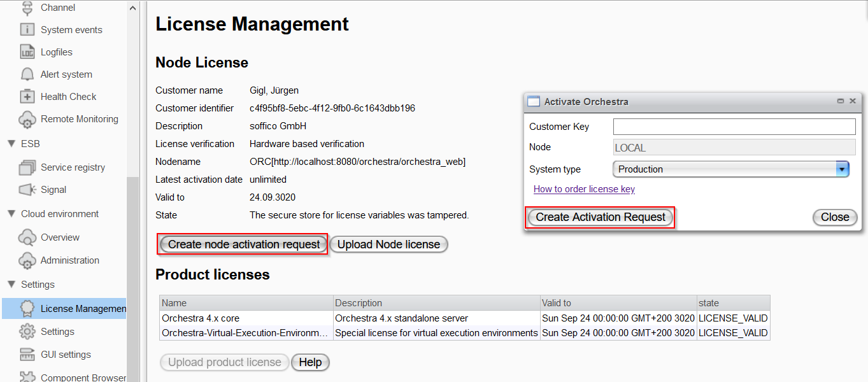Select the Orchestra 4.x core license row
Image resolution: width=868 pixels, height=382 pixels.
pyautogui.click(x=465, y=318)
